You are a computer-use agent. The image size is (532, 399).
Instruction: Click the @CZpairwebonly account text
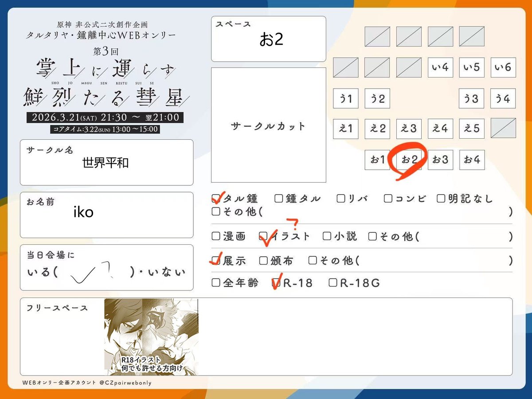coord(125,383)
